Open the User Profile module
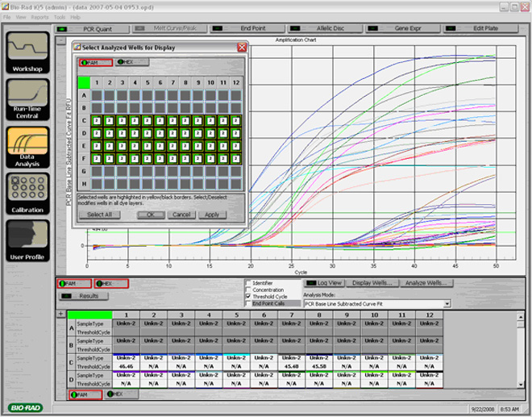The height and width of the screenshot is (417, 532). pos(28,240)
